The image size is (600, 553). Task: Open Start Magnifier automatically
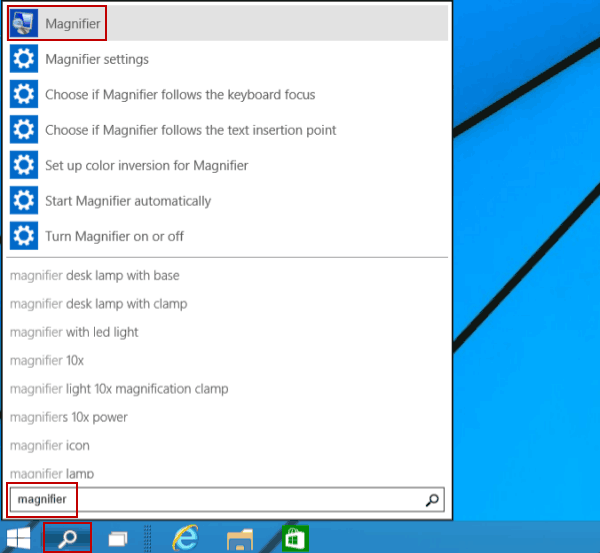click(x=227, y=201)
